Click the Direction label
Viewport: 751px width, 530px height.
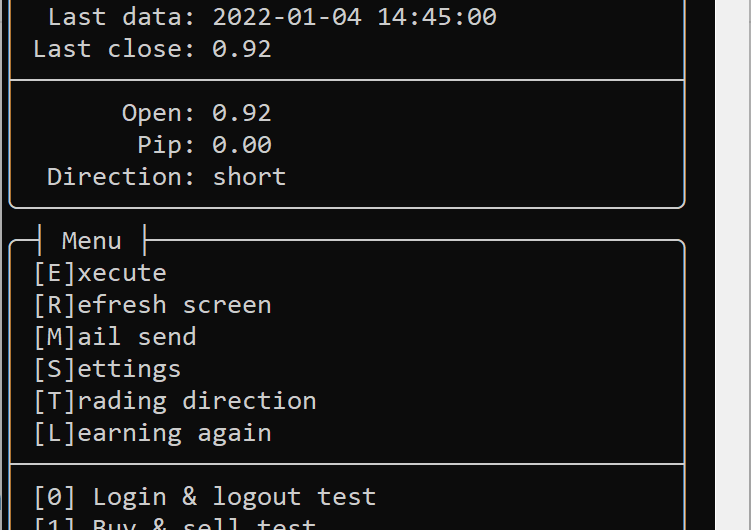click(121, 177)
